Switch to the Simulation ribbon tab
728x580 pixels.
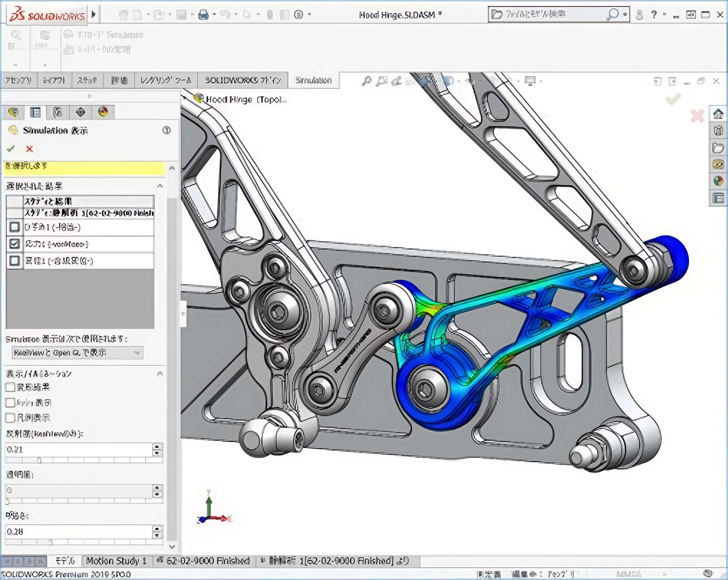coord(313,80)
